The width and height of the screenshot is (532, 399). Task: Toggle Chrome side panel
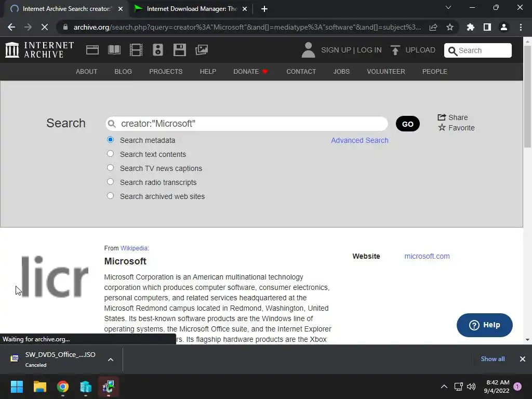487,27
